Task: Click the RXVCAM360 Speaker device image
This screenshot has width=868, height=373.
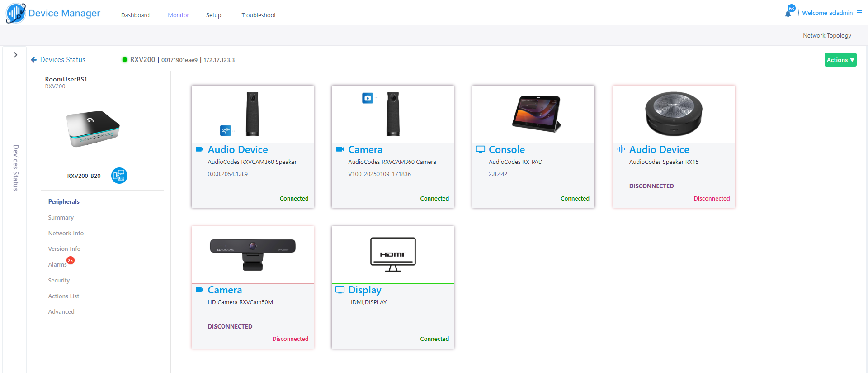Action: click(x=252, y=114)
